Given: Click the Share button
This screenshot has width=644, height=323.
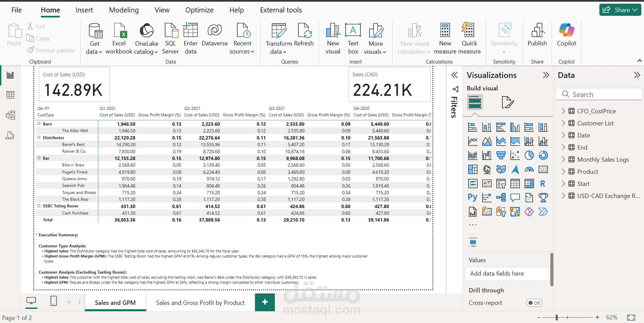Looking at the screenshot, I should 620,10.
